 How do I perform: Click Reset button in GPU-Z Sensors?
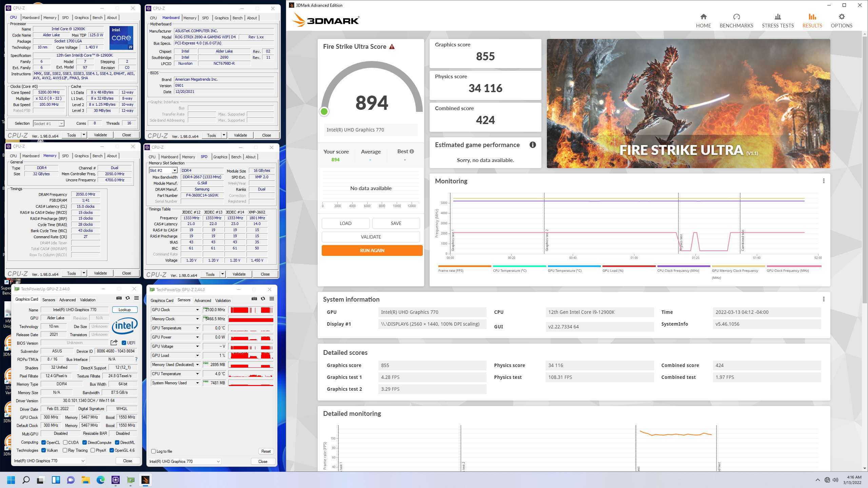click(266, 451)
